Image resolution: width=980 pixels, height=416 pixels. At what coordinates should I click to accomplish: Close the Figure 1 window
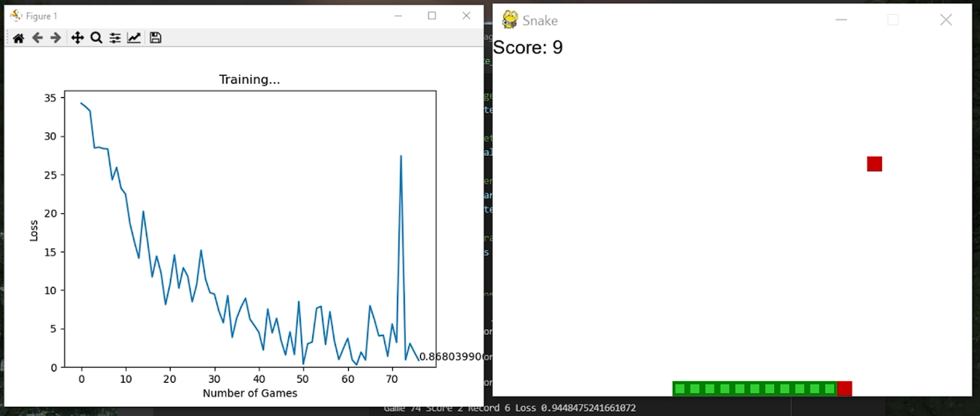pyautogui.click(x=466, y=16)
